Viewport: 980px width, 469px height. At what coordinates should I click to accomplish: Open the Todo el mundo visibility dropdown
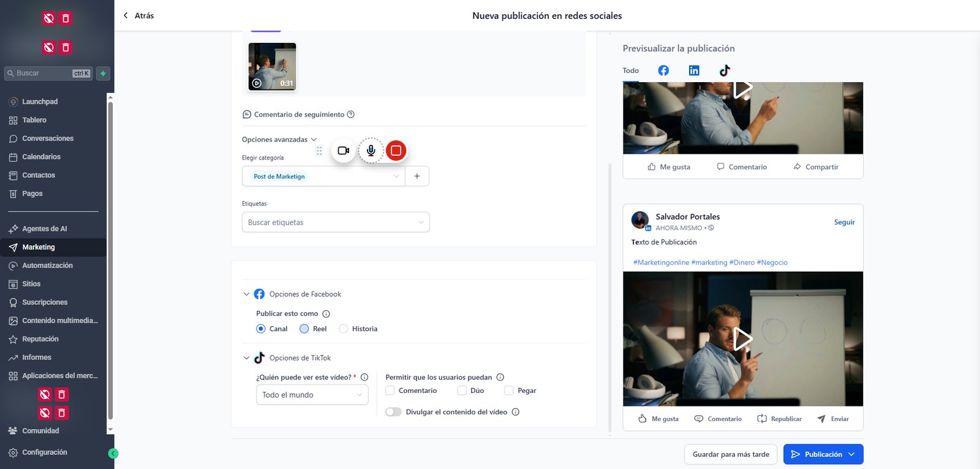[x=312, y=395]
